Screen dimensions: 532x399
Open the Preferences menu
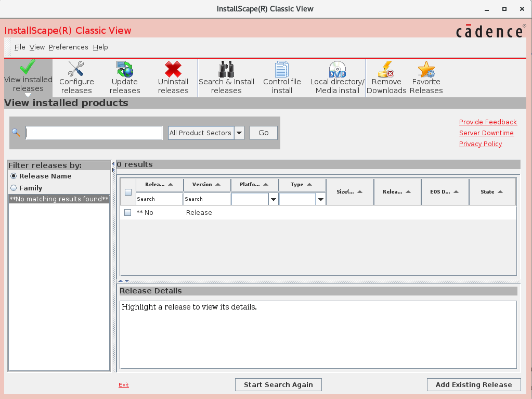68,47
